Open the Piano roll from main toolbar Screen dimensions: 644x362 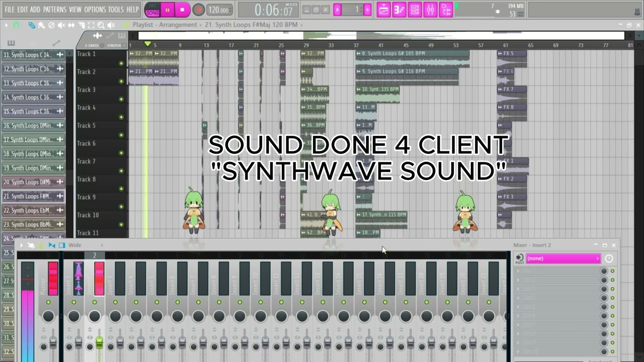coord(399,10)
